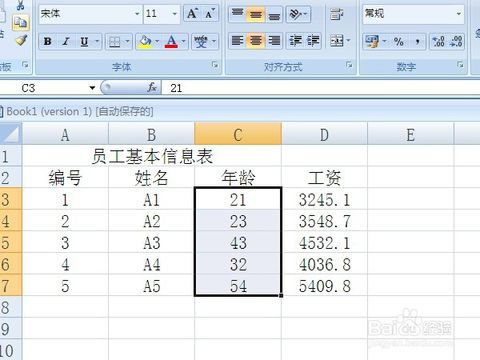Open underline style dropdown arrow

97,41
